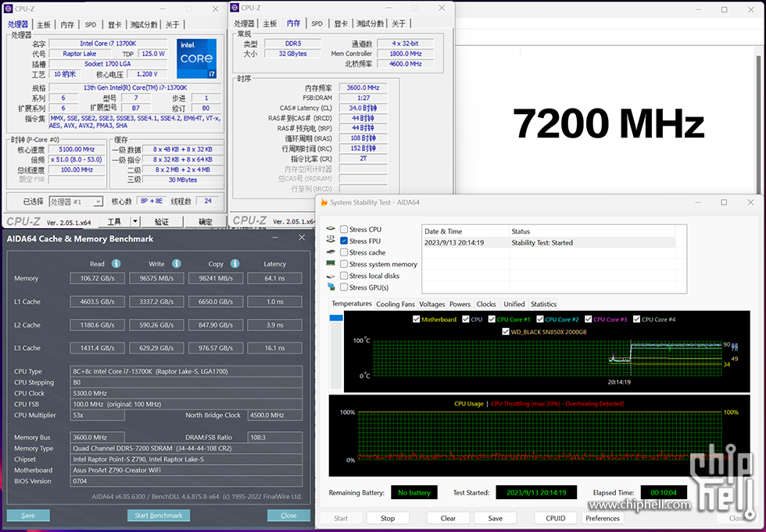Viewport: 766px width, 532px height.
Task: Click the CPU-Z app icon in processor window title bar
Action: (x=8, y=9)
